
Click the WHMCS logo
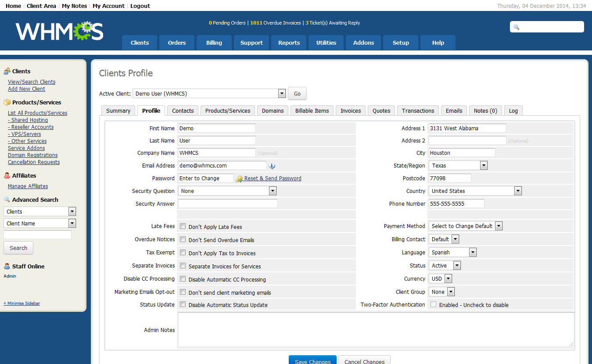click(60, 31)
